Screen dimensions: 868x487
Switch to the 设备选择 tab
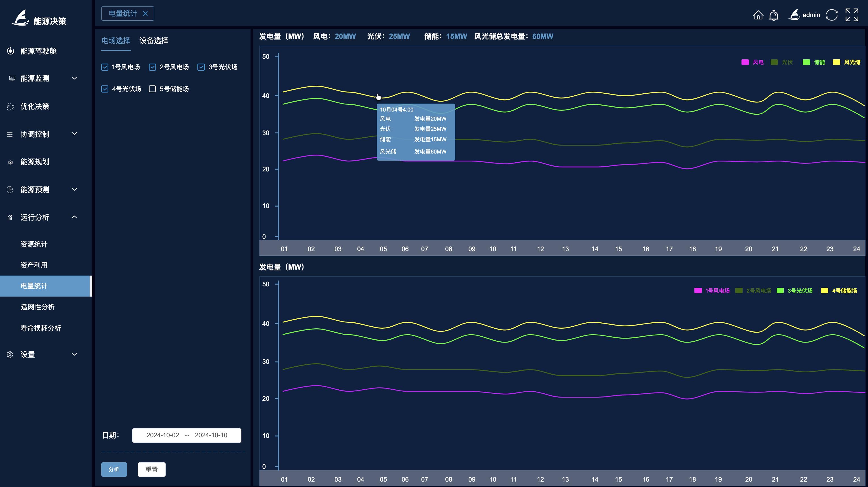(x=154, y=41)
